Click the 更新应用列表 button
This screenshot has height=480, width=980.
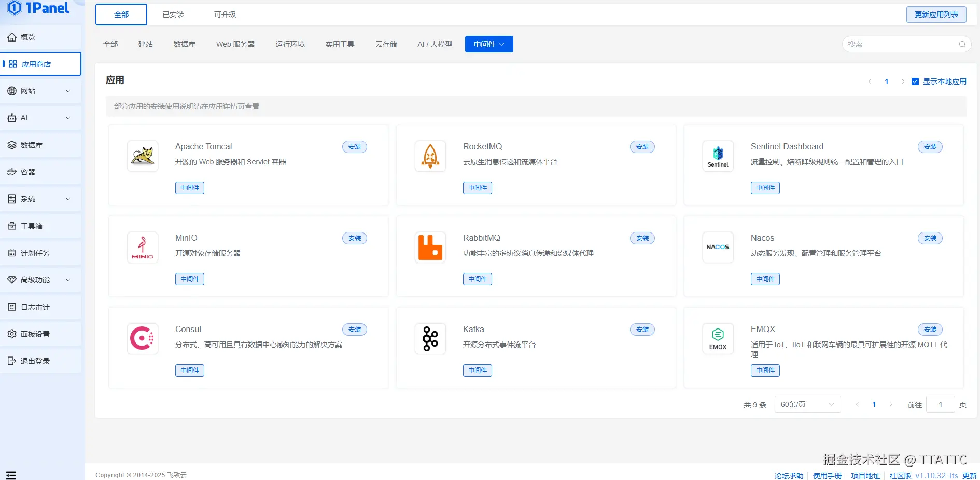pyautogui.click(x=936, y=15)
